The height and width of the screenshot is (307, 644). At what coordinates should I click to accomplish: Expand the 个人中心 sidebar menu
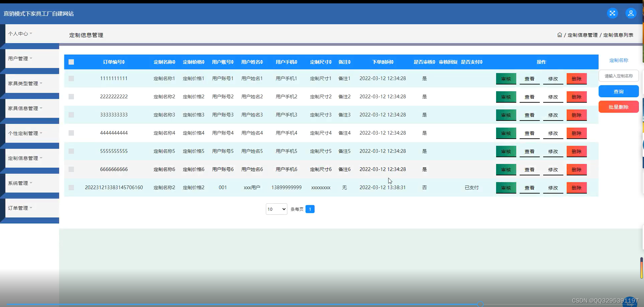tap(32, 34)
